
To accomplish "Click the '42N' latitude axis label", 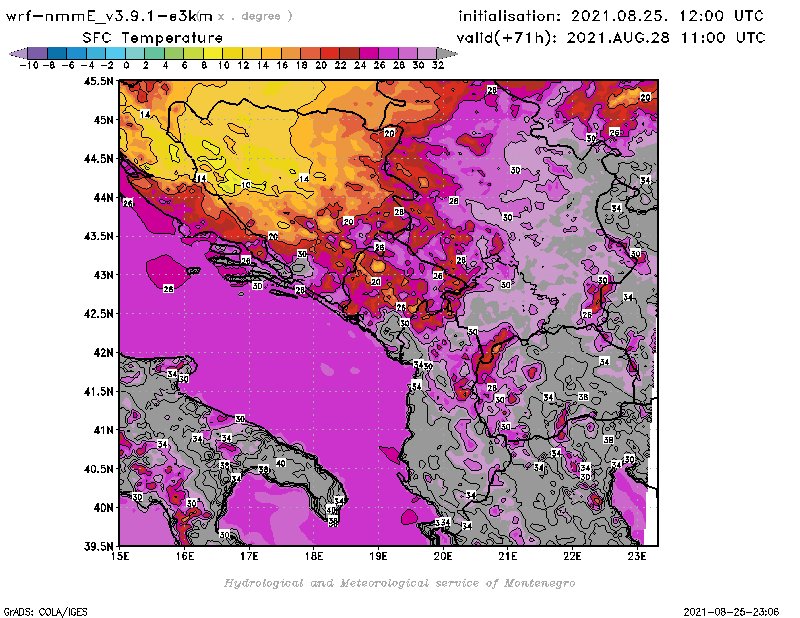I will 104,352.
